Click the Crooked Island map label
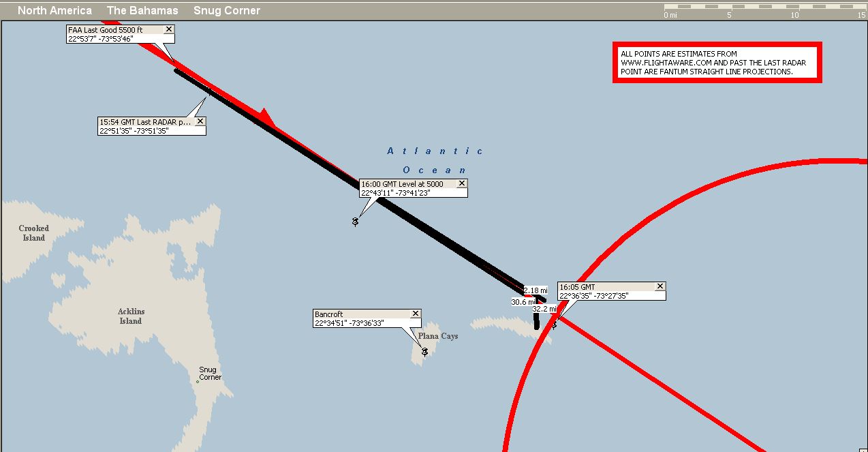The image size is (868, 452). click(x=33, y=233)
